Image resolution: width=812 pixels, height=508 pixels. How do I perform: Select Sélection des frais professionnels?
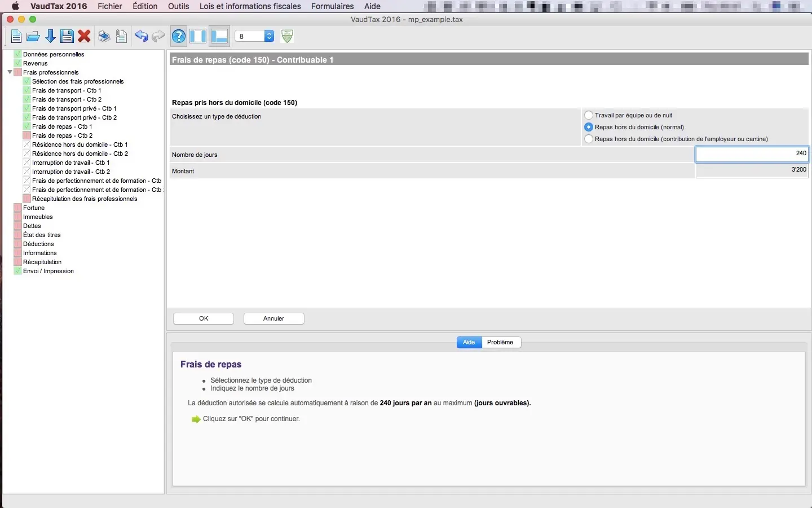click(x=78, y=81)
